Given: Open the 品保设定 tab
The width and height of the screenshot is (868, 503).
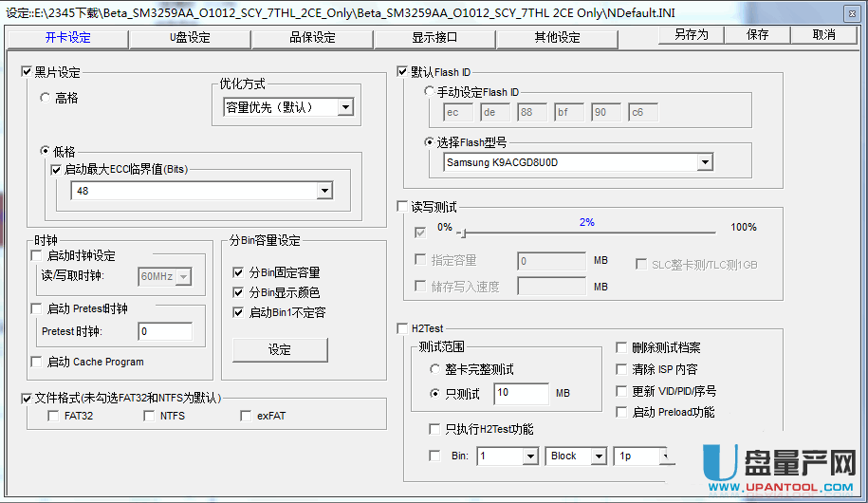Looking at the screenshot, I should pos(312,38).
